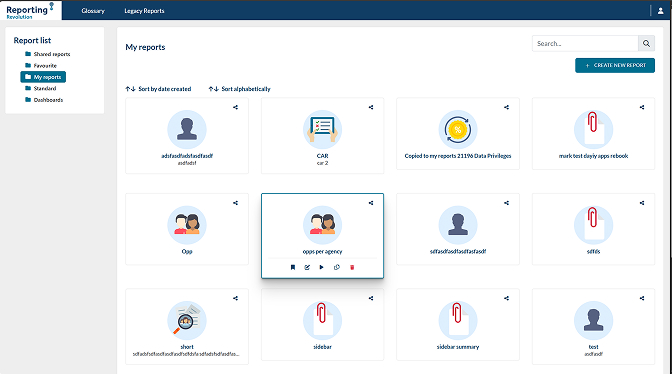Click the Reporting Revolution logo

pyautogui.click(x=30, y=11)
